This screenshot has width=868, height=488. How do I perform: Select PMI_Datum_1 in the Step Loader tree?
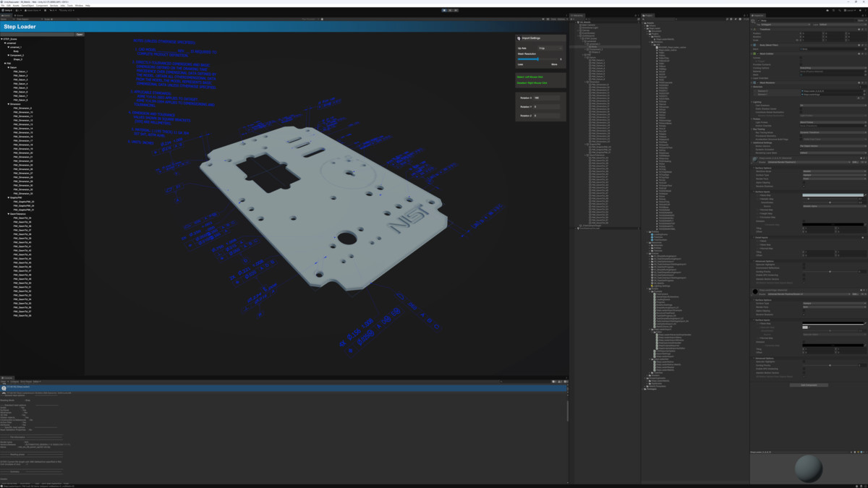click(21, 72)
